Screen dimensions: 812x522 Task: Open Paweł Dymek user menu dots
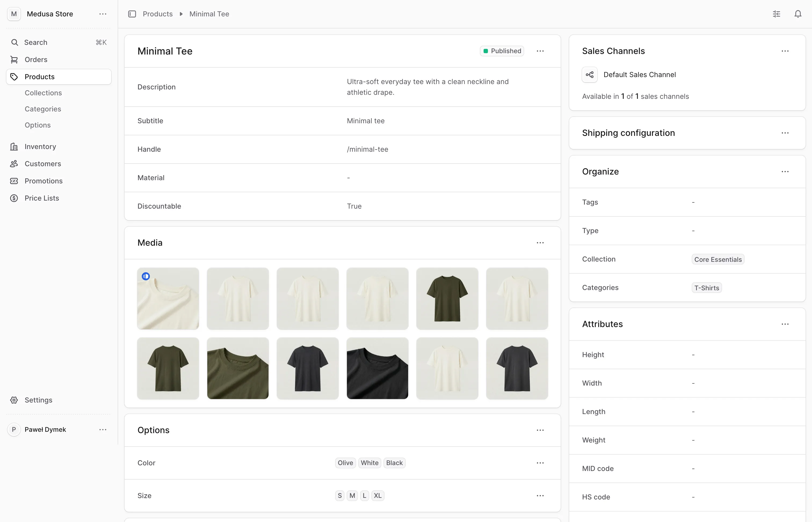click(103, 429)
